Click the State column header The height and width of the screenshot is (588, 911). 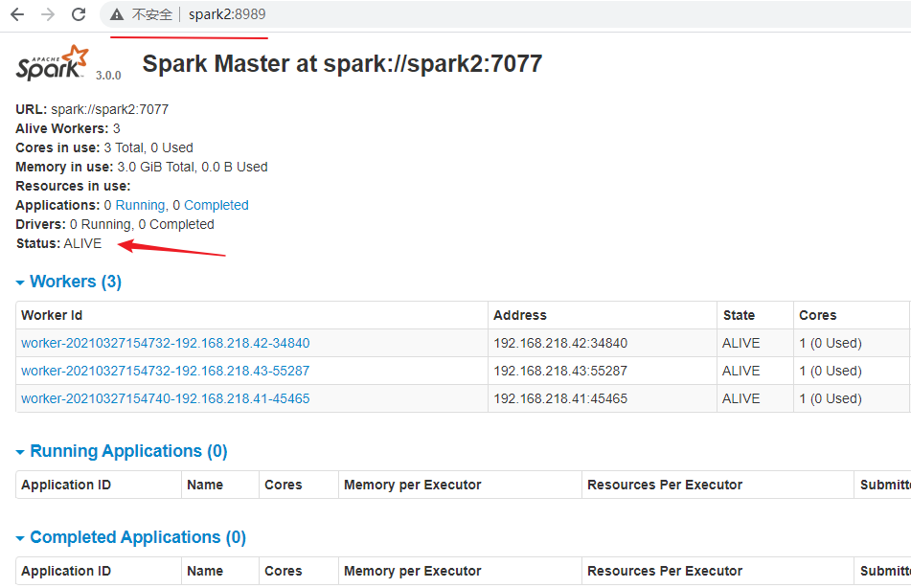(739, 315)
